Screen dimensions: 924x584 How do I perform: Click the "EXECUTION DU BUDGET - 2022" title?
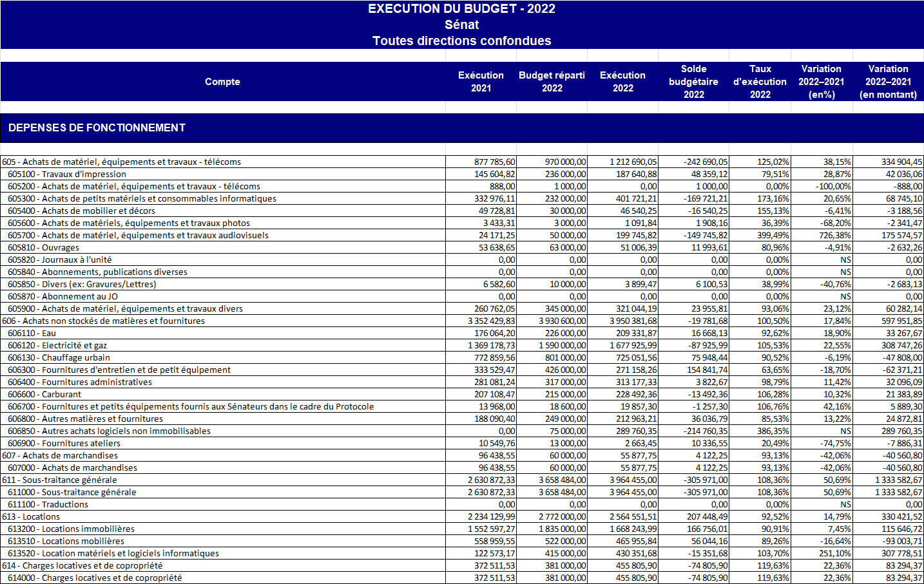coord(461,9)
